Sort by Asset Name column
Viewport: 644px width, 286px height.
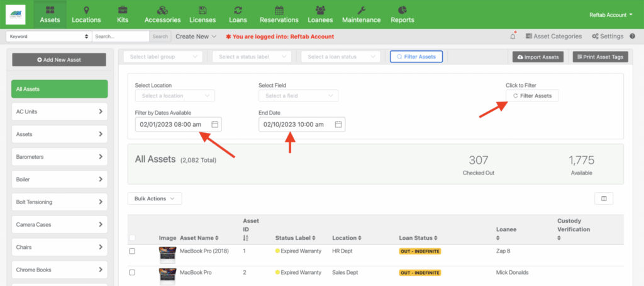click(199, 238)
